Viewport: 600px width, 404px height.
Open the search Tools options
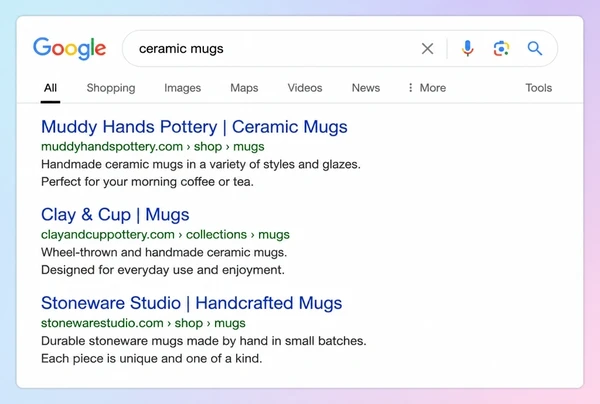[538, 88]
